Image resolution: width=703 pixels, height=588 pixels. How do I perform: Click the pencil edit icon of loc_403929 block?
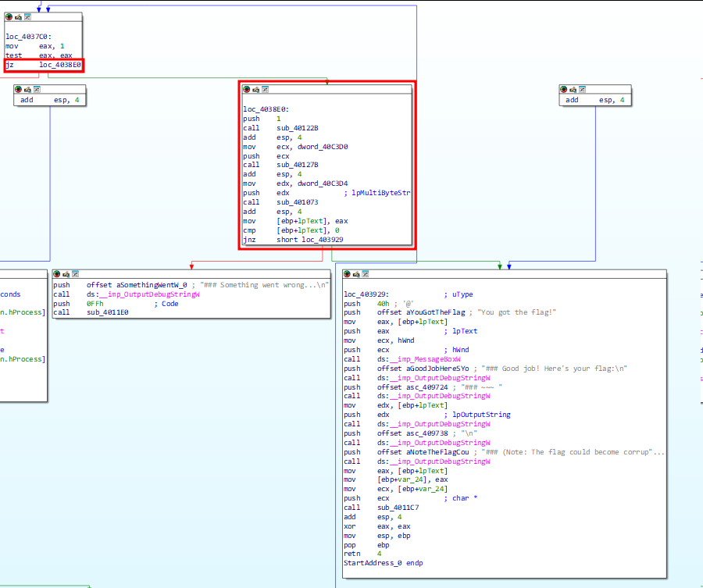(356, 274)
